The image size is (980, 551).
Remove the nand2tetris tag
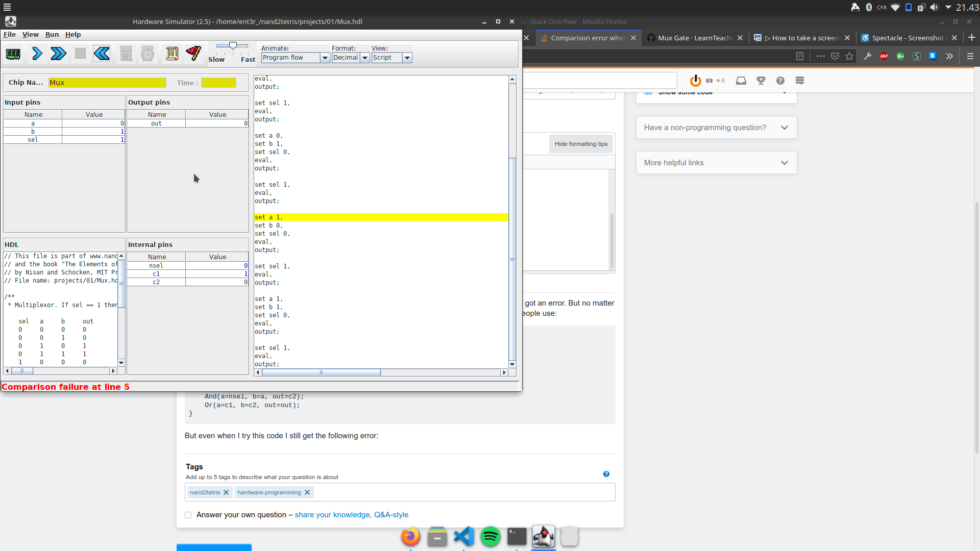pos(226,492)
